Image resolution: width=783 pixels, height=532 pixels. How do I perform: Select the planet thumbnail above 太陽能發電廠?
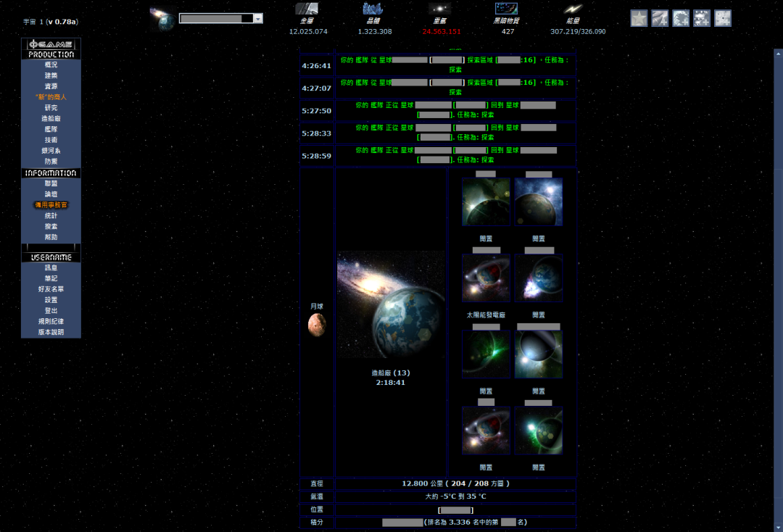pyautogui.click(x=486, y=278)
